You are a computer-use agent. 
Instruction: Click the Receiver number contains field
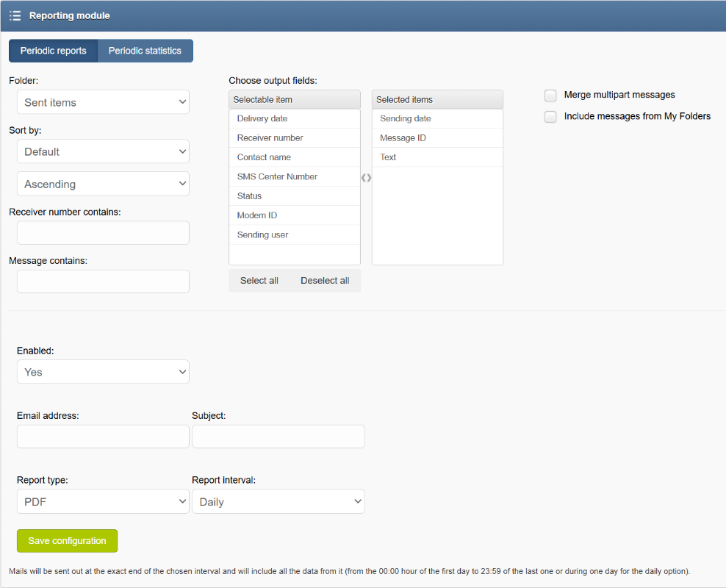(x=104, y=232)
